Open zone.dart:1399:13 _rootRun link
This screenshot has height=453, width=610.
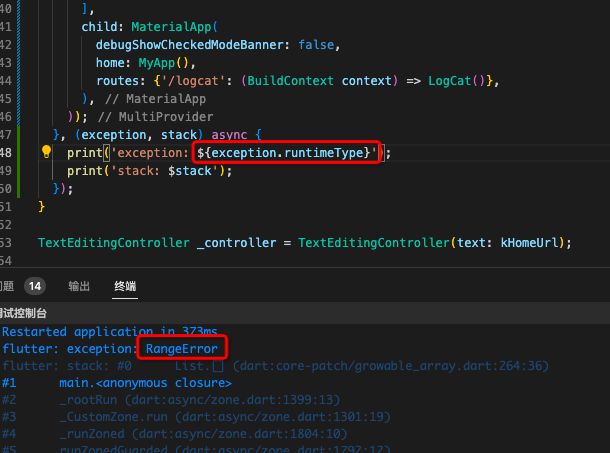(232, 400)
